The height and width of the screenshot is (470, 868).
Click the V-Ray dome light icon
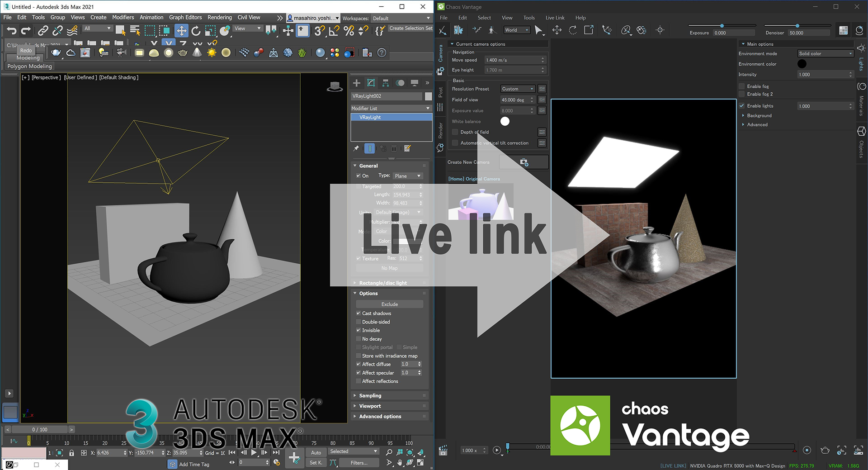[154, 52]
